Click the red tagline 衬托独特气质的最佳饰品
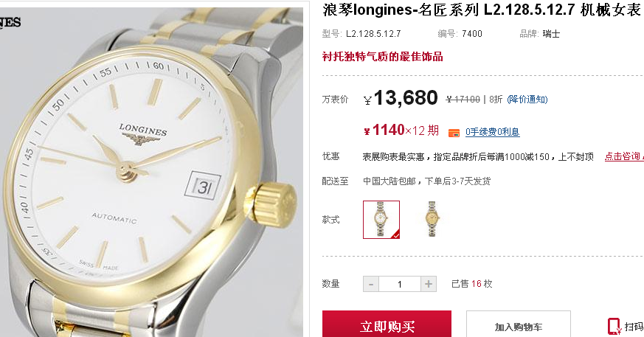644x337 pixels. [x=382, y=57]
